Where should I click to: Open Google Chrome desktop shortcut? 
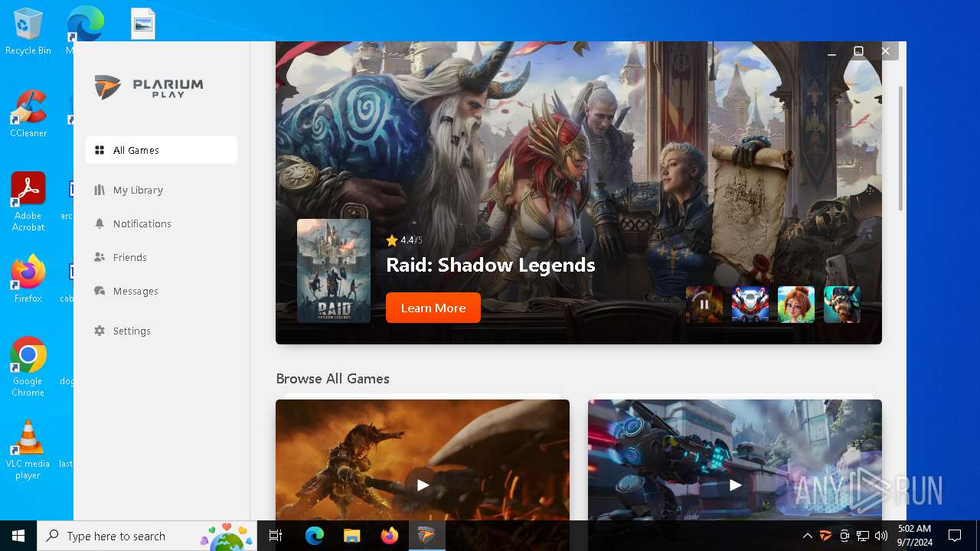28,367
